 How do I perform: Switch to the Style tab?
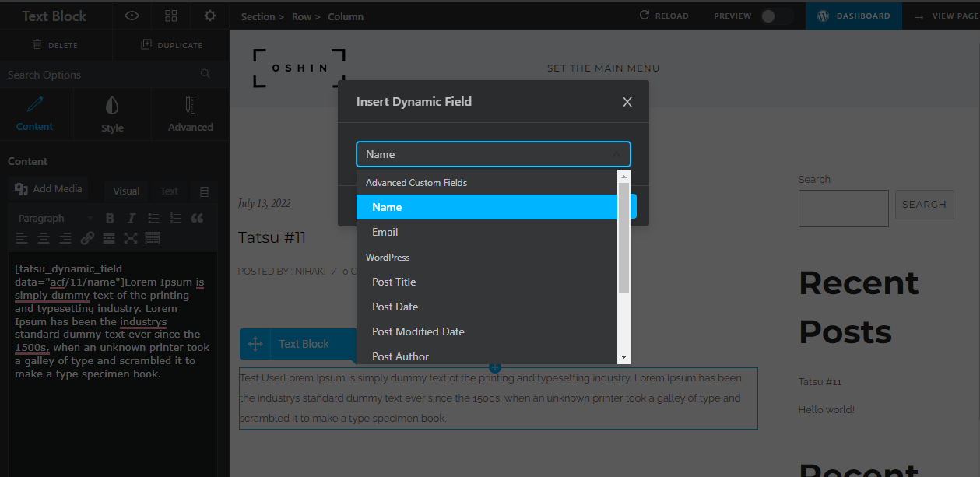click(112, 114)
